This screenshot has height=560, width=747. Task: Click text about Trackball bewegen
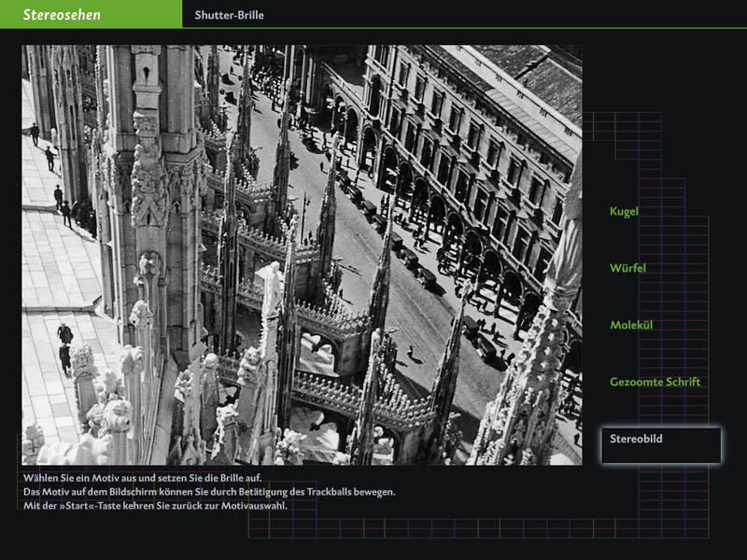coord(209,492)
